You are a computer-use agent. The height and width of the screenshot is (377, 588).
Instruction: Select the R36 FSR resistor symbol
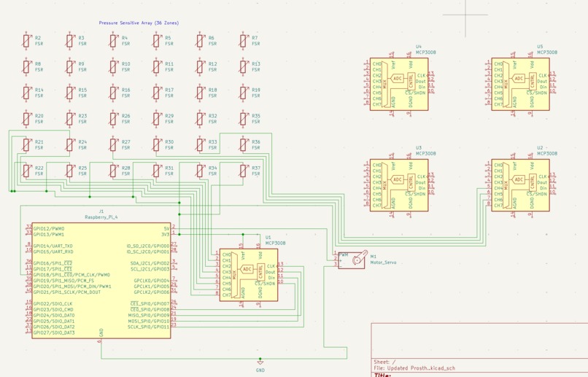[x=243, y=144]
